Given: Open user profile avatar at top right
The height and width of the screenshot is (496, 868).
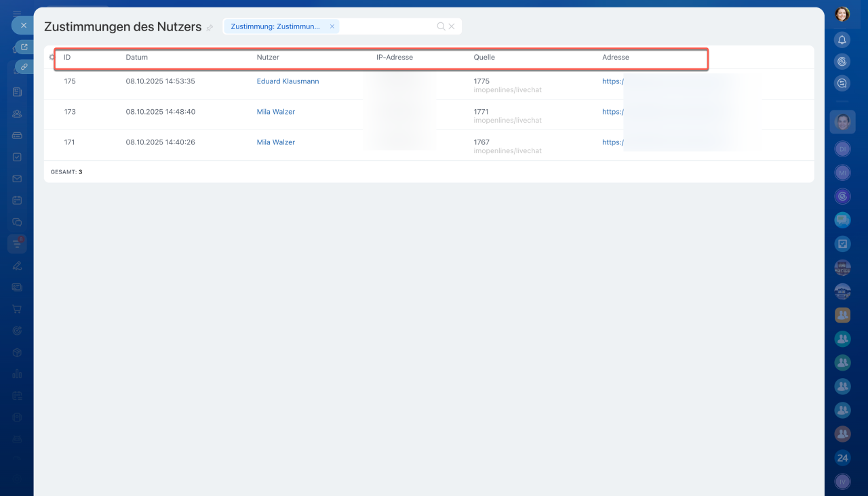Looking at the screenshot, I should coord(842,14).
